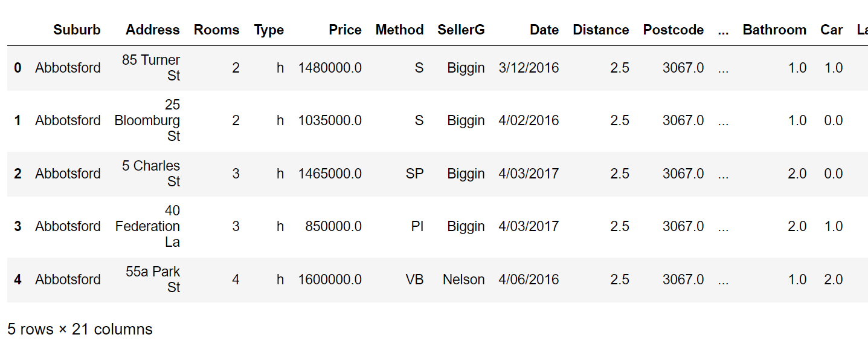Click the Price column header
The height and width of the screenshot is (346, 868).
point(345,30)
